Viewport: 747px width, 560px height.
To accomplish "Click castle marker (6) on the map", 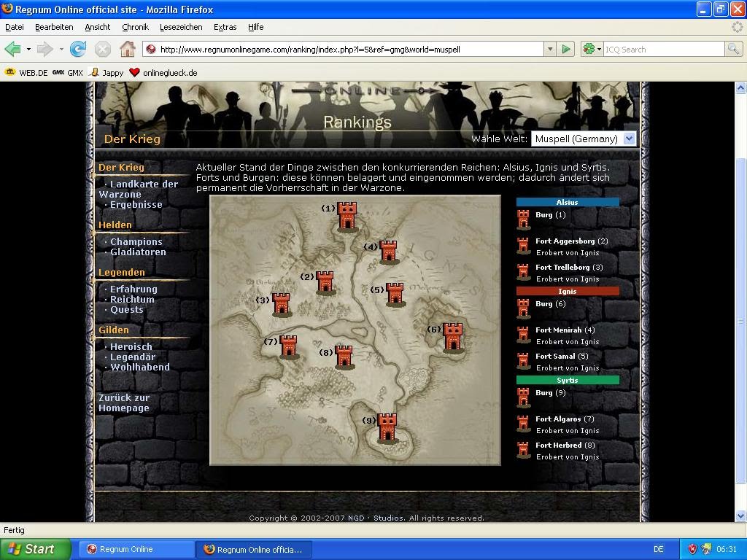I will point(452,338).
